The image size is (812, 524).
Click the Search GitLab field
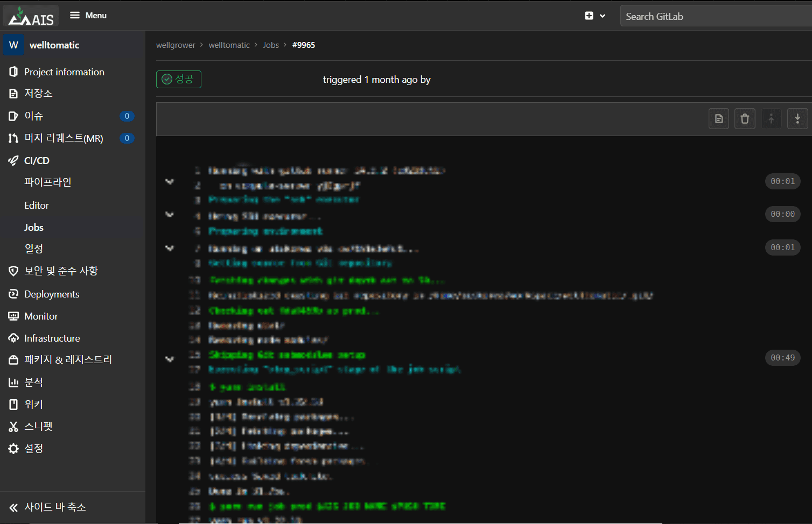click(x=716, y=16)
